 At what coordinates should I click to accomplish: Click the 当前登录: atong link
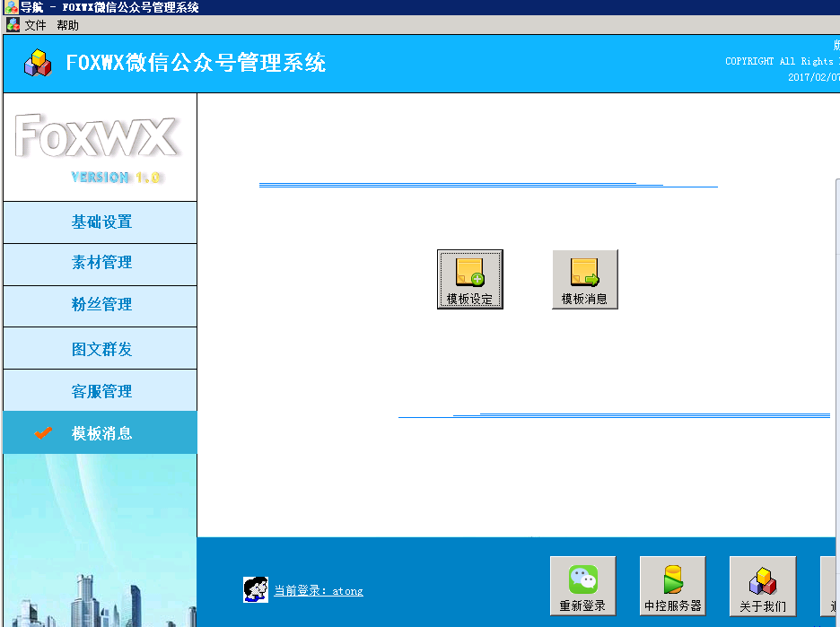319,590
